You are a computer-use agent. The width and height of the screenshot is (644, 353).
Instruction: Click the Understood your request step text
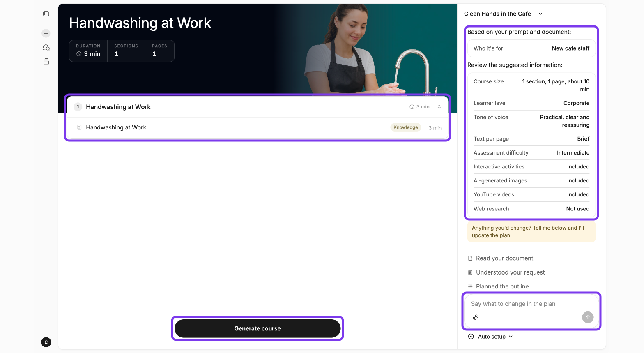tap(510, 272)
